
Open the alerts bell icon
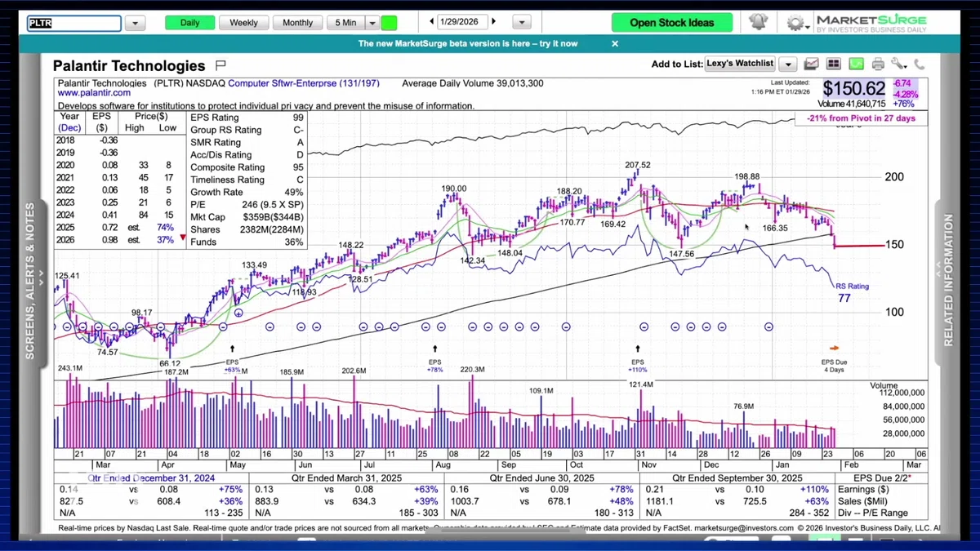point(758,22)
